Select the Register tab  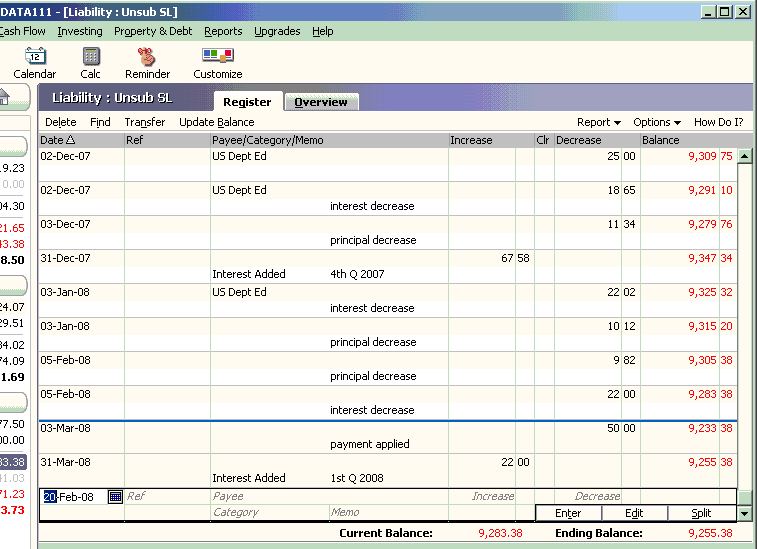coord(247,102)
